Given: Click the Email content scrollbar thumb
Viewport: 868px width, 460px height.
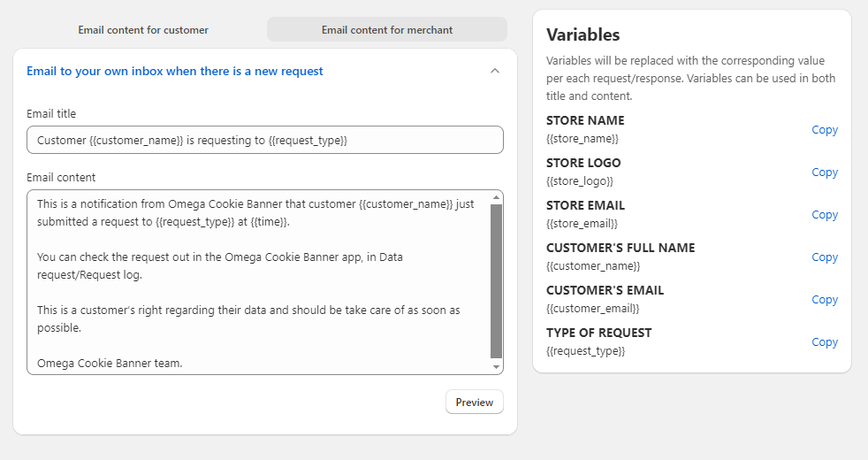Looking at the screenshot, I should tap(496, 281).
